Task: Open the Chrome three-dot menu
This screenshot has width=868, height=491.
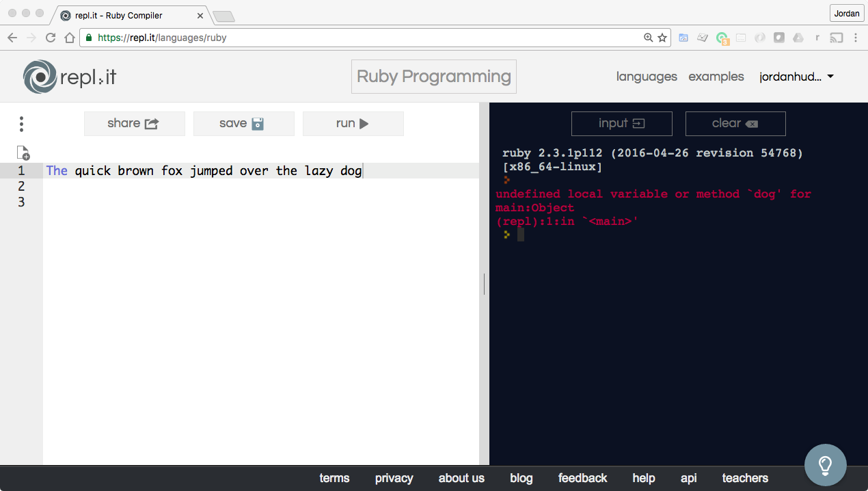Action: pos(856,38)
